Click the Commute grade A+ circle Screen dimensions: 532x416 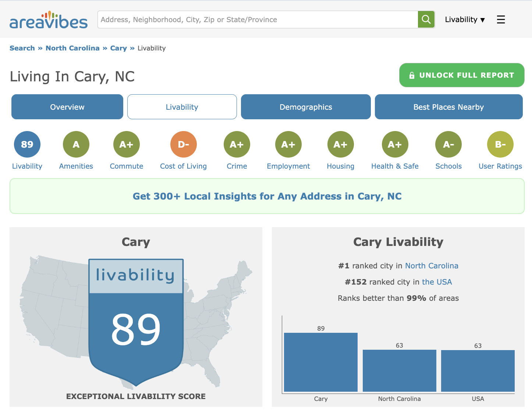127,144
